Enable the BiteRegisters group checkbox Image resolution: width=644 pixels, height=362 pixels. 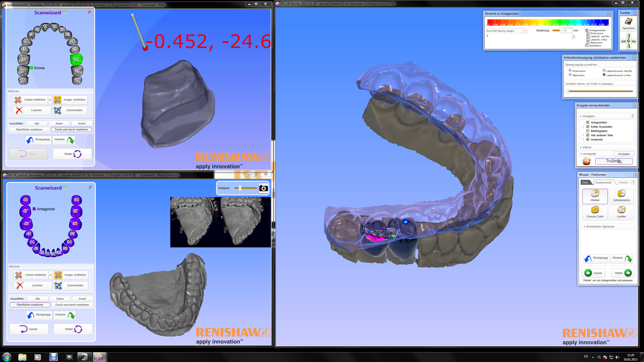[588, 131]
